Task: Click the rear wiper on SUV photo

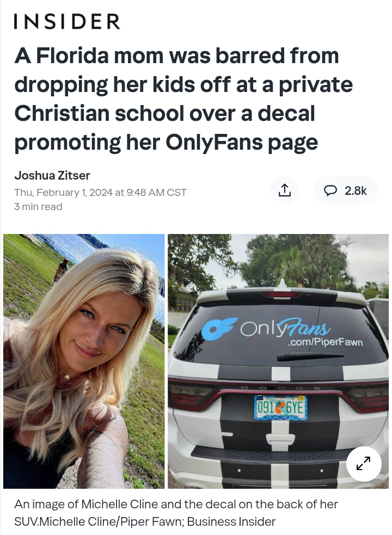Action: coord(310,356)
